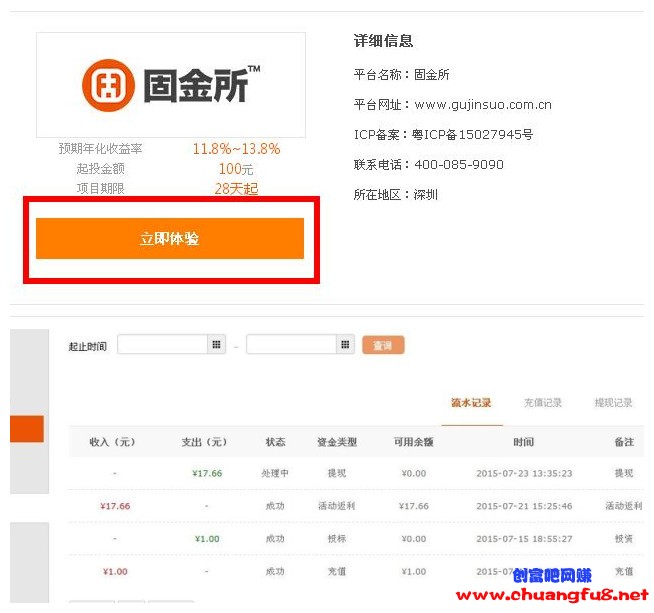Click the 固金所 logo image
Image resolution: width=654 pixels, height=613 pixels.
pyautogui.click(x=171, y=85)
